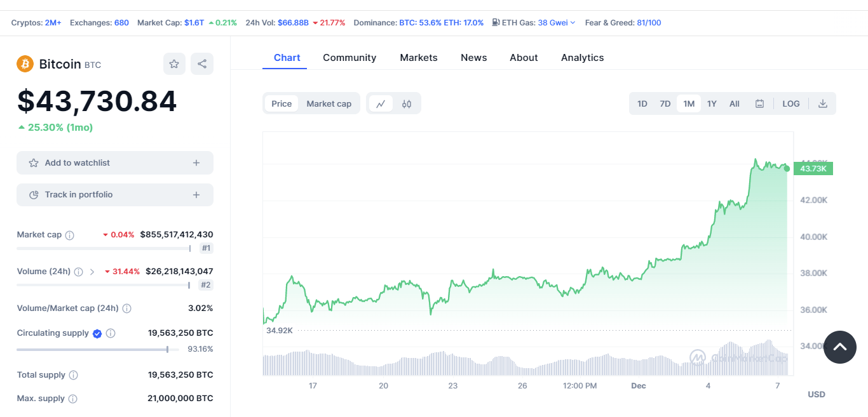The width and height of the screenshot is (868, 417).
Task: Open 24h Vol $66.88B link
Action: [293, 23]
